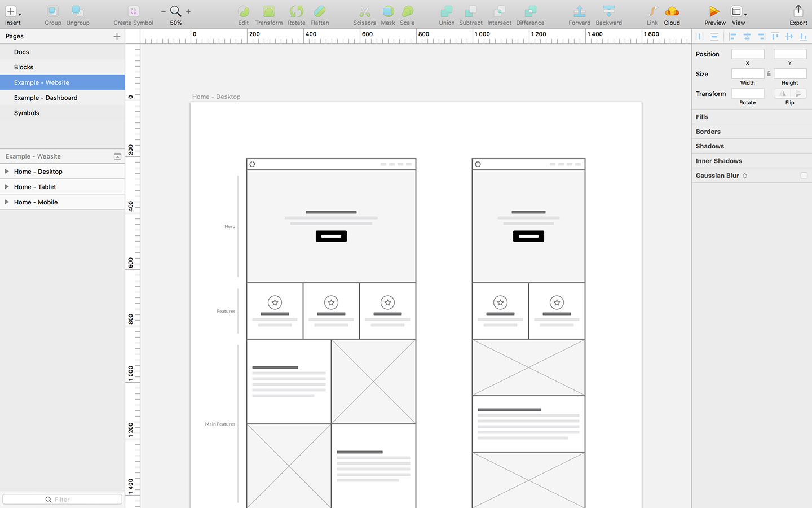
Task: Distribute vertically alignment icon
Action: pos(714,36)
